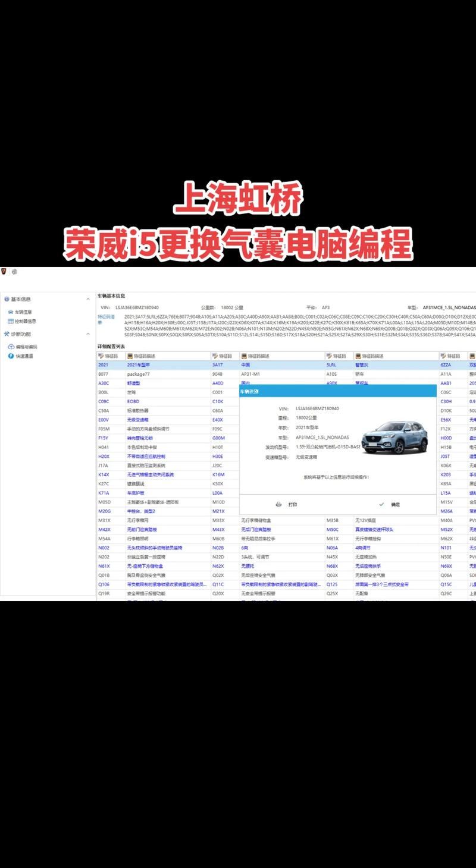Click the Roewe shield logo icon

pyautogui.click(x=3, y=271)
